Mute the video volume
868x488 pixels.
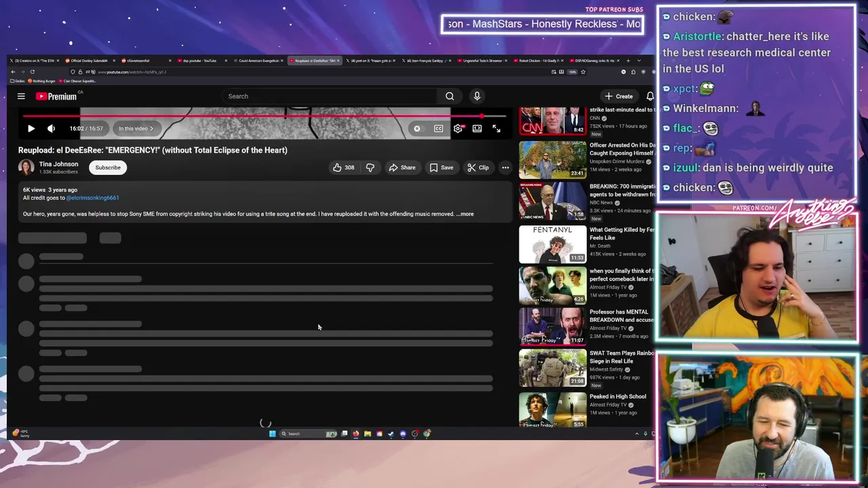pyautogui.click(x=51, y=128)
